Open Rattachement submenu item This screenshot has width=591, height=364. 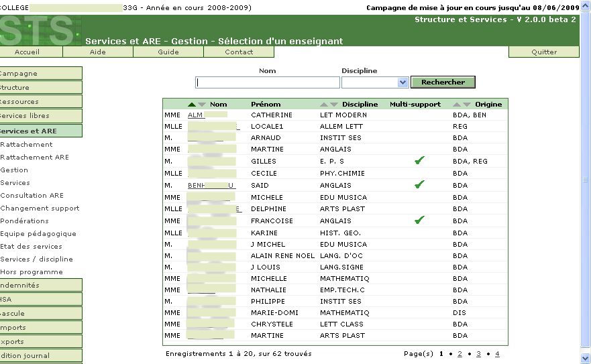[x=26, y=144]
